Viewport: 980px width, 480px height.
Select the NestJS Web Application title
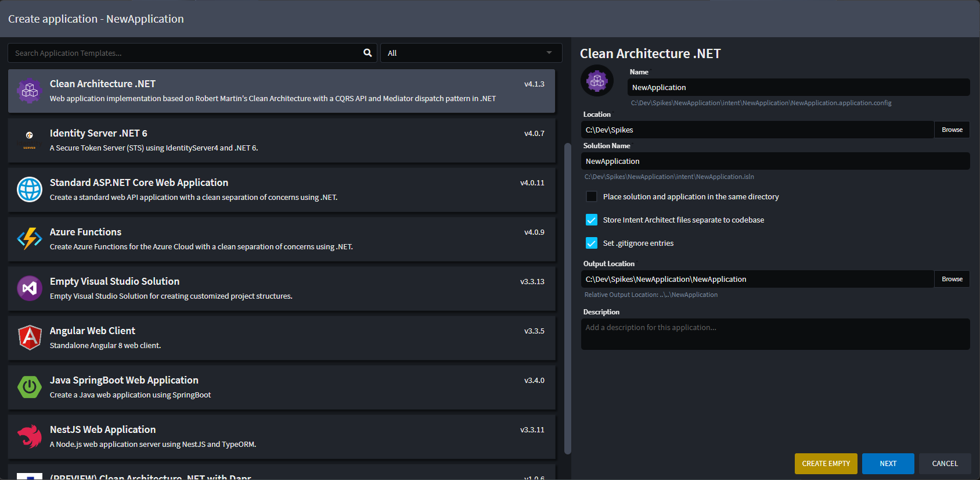(x=103, y=429)
